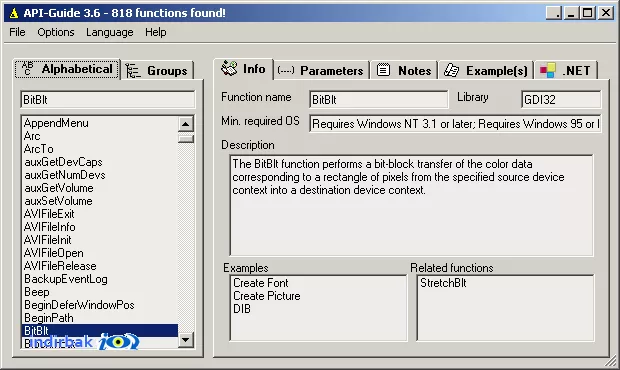The width and height of the screenshot is (620, 370).
Task: Select BackupEventLog in the list
Action: [100, 279]
